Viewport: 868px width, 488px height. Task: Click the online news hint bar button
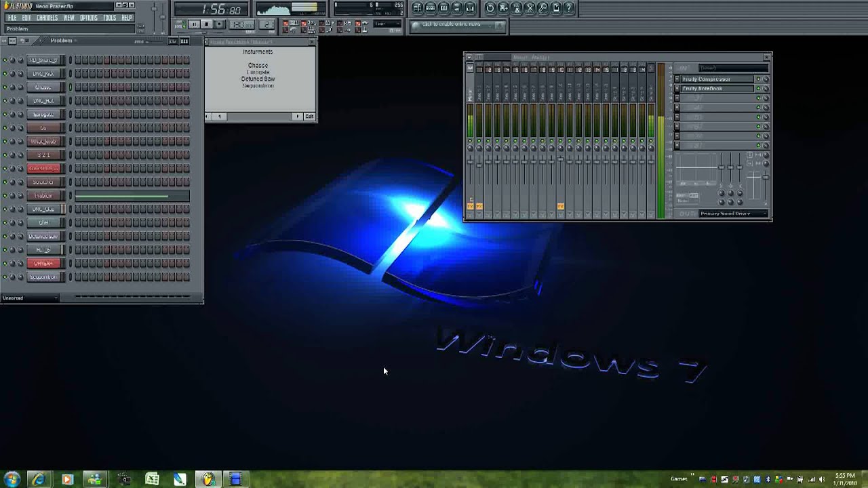coord(458,25)
